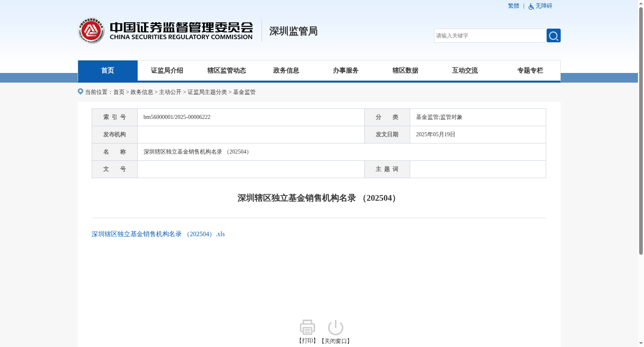Download the 深圳辖区独立基金销售机构名录 xls file
Screen dimensions: 644x347
(x=158, y=234)
